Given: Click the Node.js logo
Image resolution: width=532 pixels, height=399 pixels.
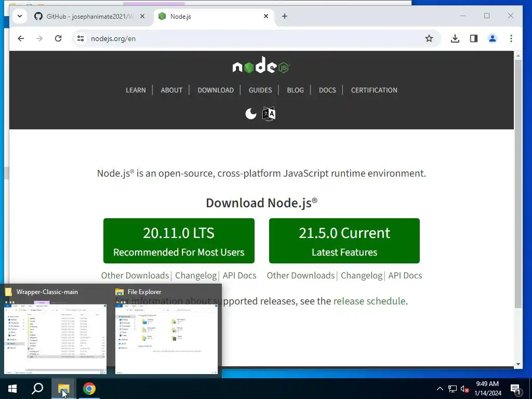Looking at the screenshot, I should [x=261, y=65].
